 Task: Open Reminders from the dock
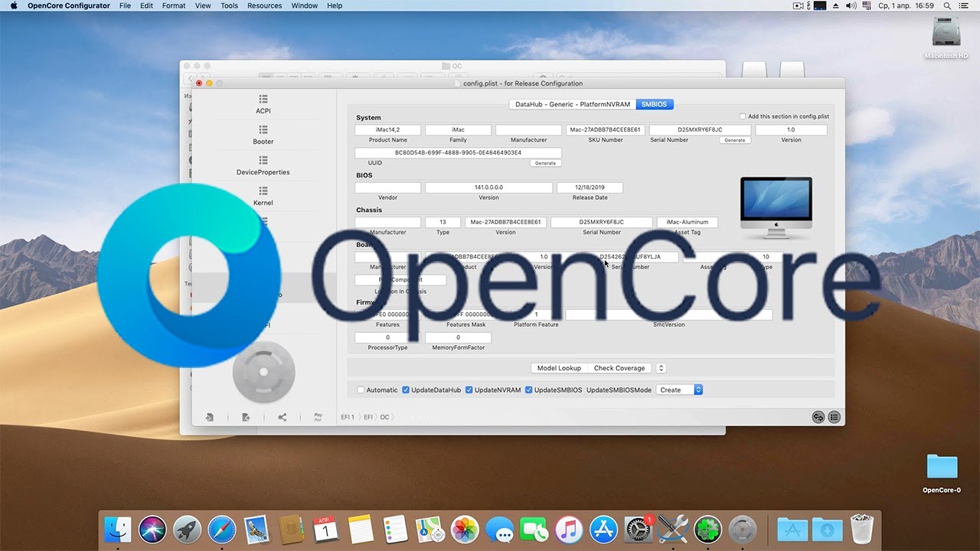395,529
